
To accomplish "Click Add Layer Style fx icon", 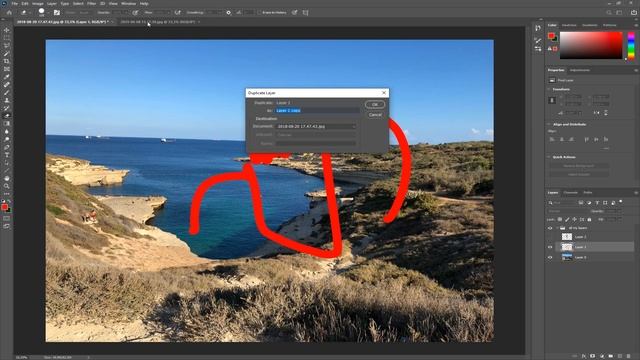I will [x=584, y=356].
